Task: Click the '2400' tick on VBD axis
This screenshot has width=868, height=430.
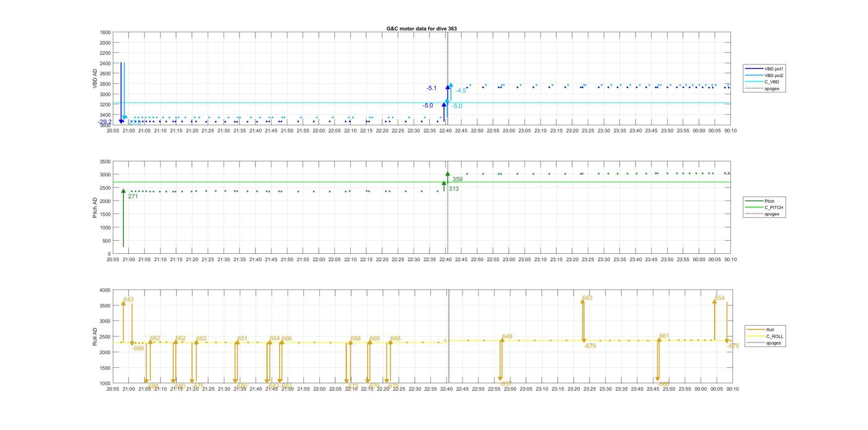Action: tap(105, 63)
